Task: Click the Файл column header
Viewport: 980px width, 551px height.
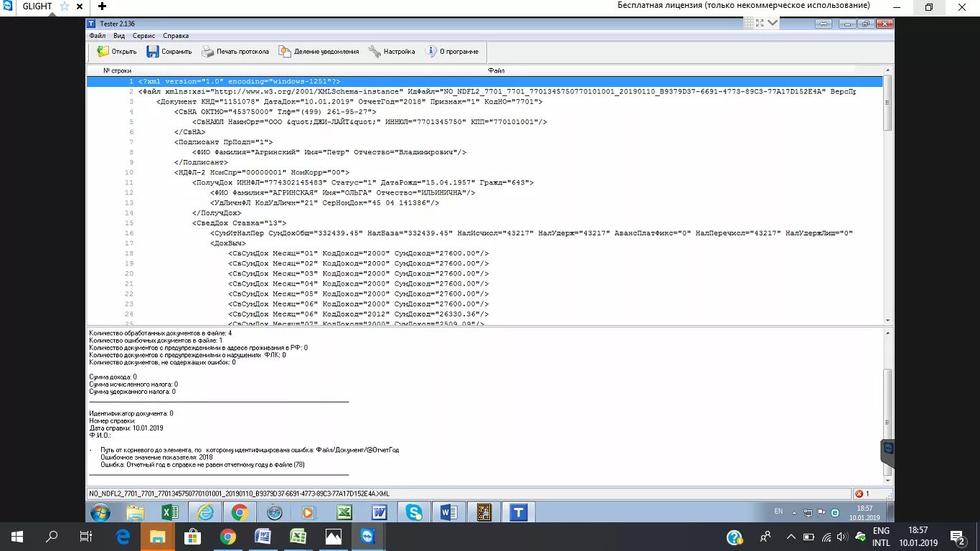Action: pyautogui.click(x=496, y=70)
